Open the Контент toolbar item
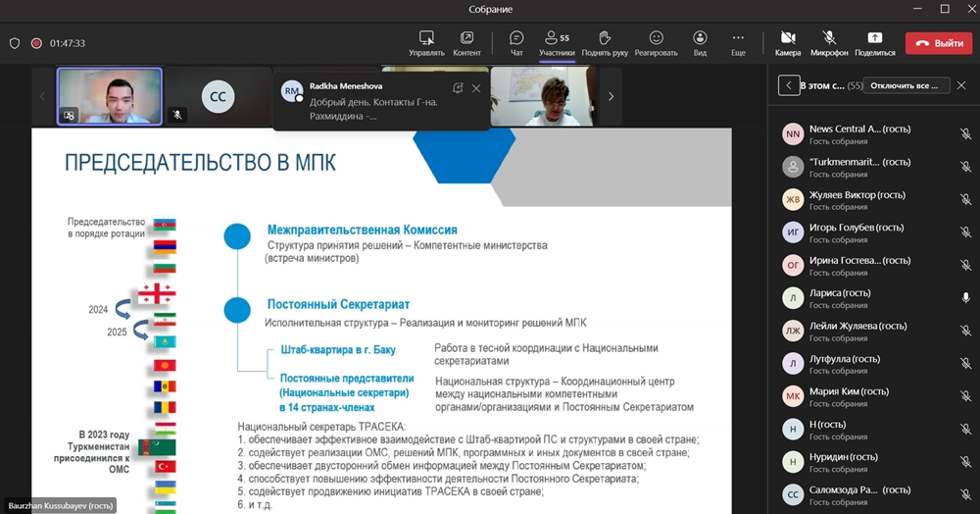The image size is (980, 514). point(466,43)
